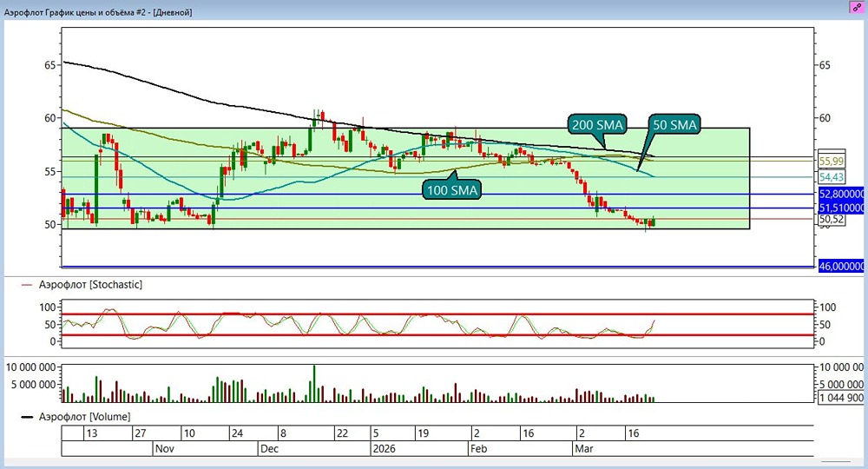Click the chart window title text
868x469 pixels.
(98, 12)
